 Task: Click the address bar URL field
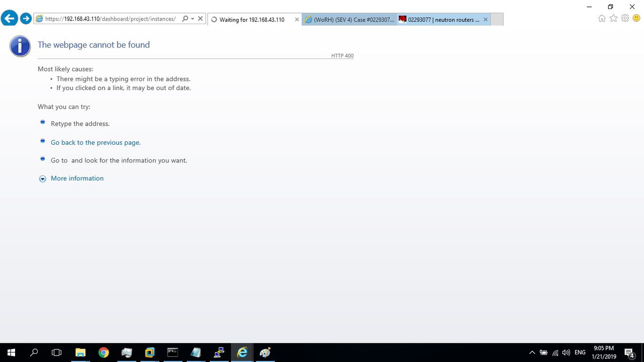110,19
